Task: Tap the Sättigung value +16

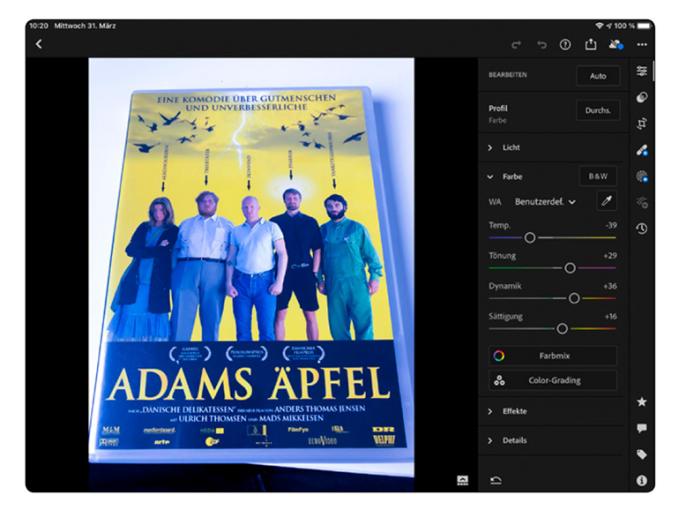Action: tap(611, 316)
